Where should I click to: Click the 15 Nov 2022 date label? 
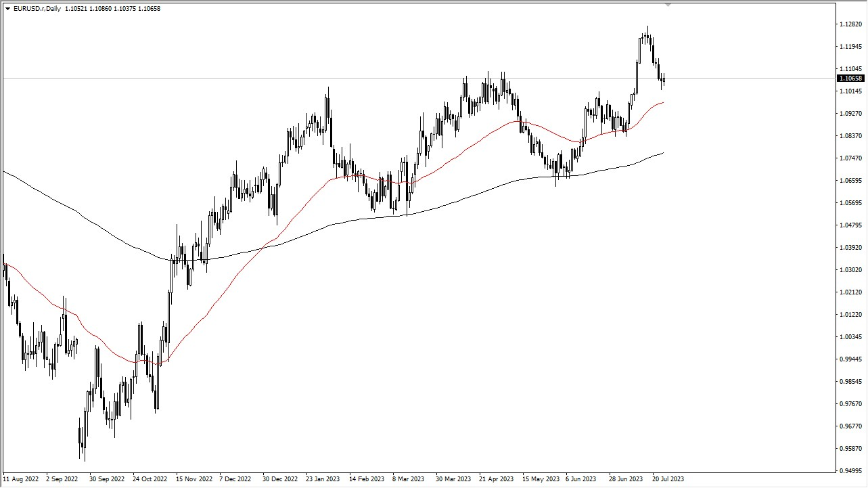click(193, 479)
